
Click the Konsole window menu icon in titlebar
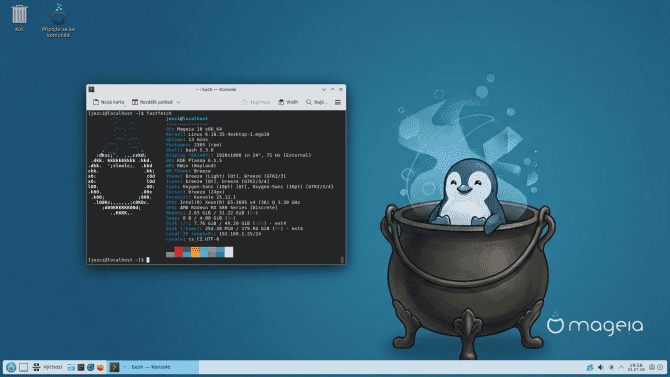coord(91,89)
